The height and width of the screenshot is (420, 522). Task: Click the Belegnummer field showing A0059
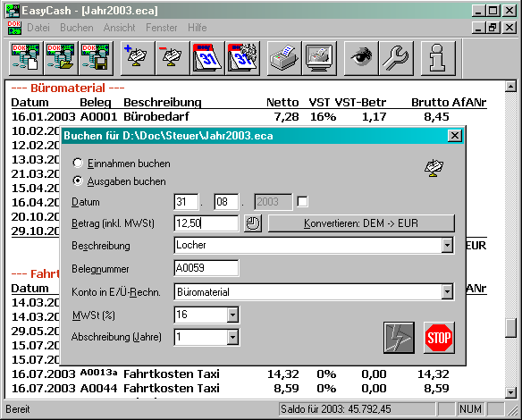coord(206,268)
